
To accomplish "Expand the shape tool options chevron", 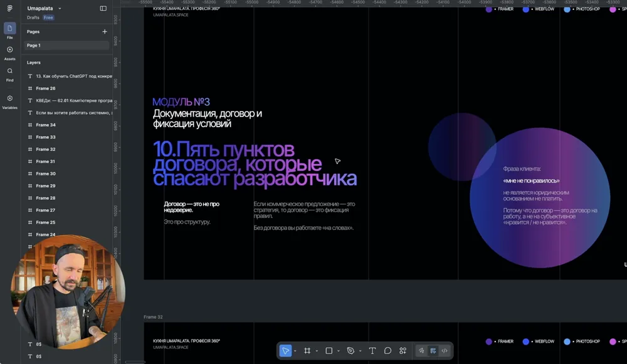I will click(339, 351).
